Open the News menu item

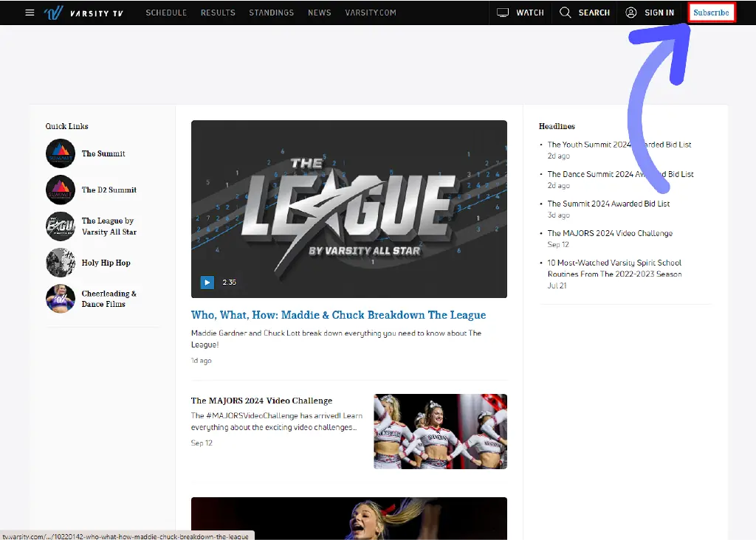(319, 13)
